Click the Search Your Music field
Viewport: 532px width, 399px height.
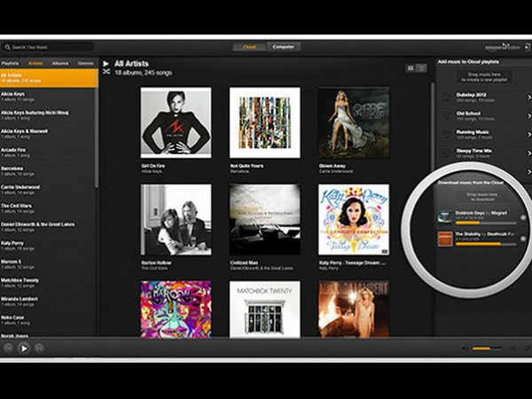(48, 47)
